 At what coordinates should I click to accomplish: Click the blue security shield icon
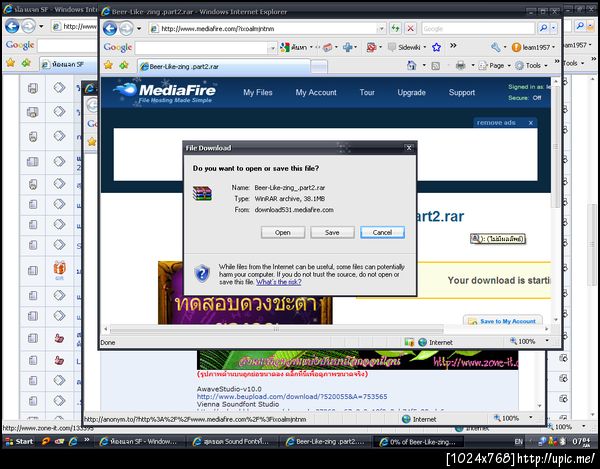coord(202,274)
